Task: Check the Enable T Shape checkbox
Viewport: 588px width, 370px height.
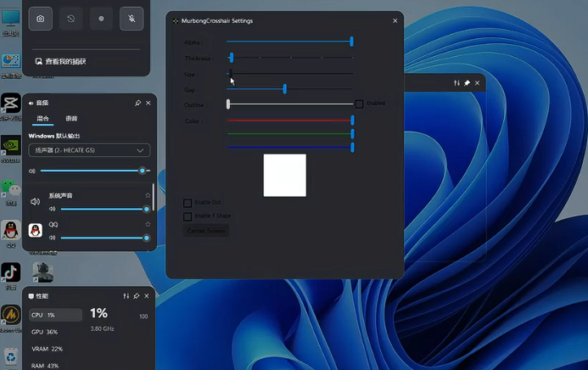Action: [x=188, y=216]
